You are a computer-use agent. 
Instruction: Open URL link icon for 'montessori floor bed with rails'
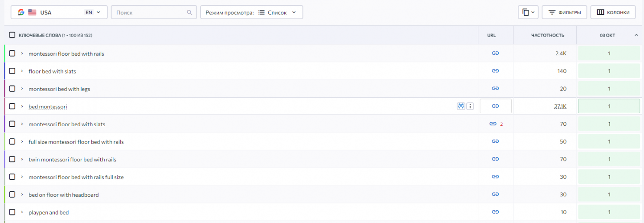click(495, 53)
